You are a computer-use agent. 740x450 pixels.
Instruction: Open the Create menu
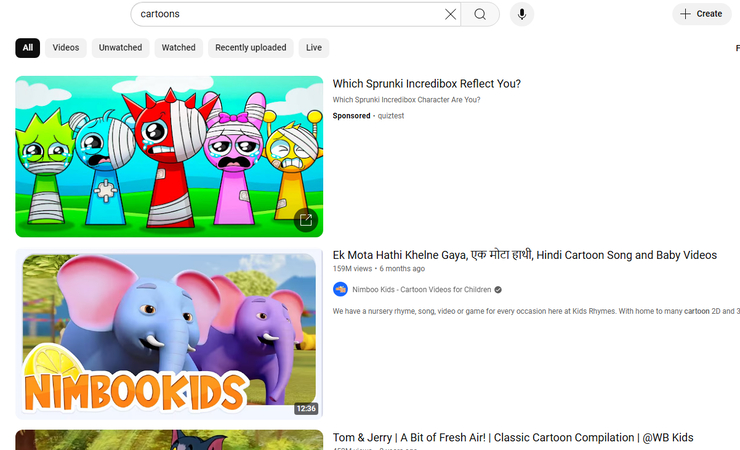pos(701,14)
